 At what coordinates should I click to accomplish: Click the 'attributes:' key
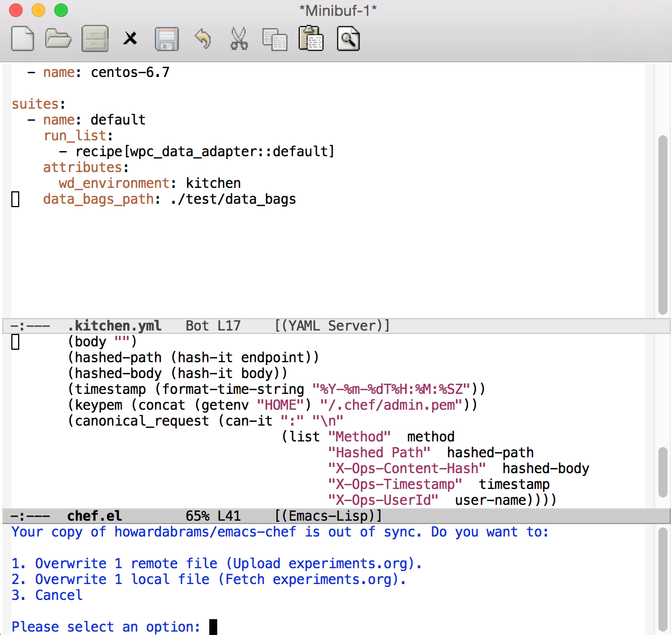click(x=86, y=167)
